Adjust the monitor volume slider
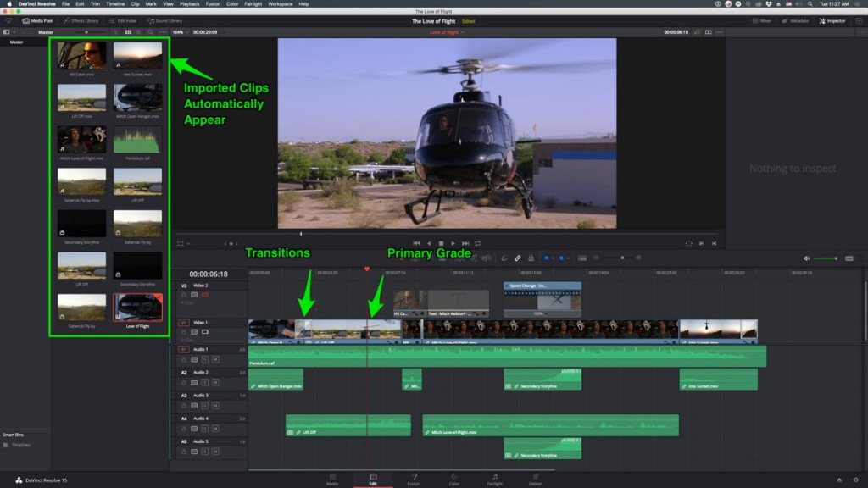868x488 pixels. tap(825, 258)
